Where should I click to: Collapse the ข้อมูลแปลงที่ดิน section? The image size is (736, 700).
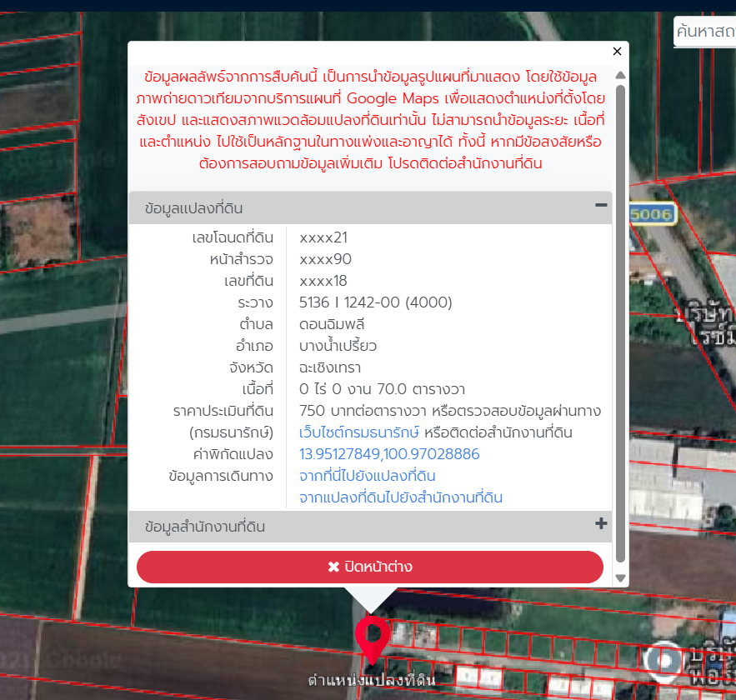click(x=601, y=205)
